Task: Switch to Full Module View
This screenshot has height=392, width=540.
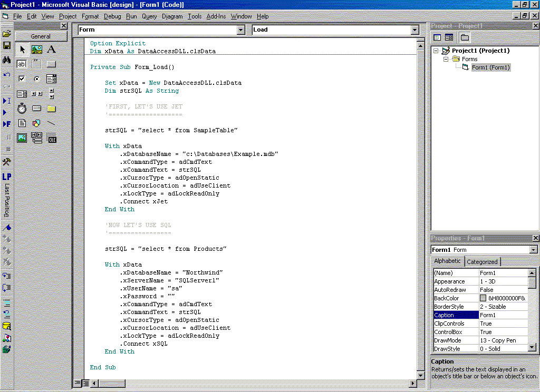Action: coord(85,383)
